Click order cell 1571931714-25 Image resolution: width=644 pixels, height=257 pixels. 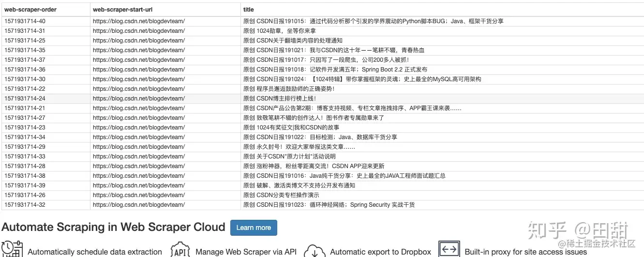point(25,41)
